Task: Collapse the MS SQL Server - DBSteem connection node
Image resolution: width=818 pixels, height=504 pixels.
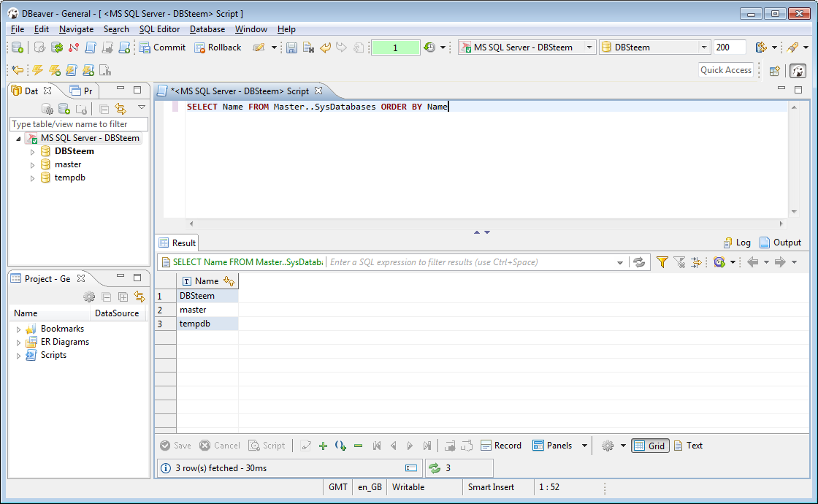Action: click(x=19, y=139)
